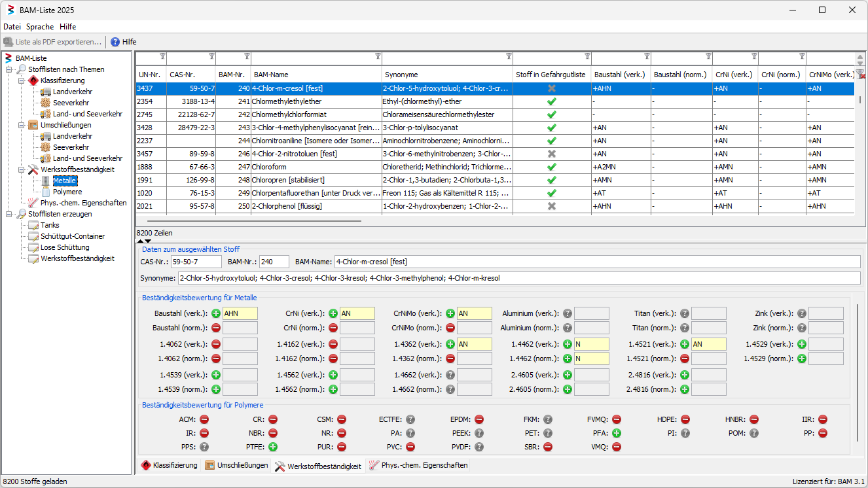Click Liste als PDF exportieren button
The width and height of the screenshot is (868, 488).
tap(52, 42)
